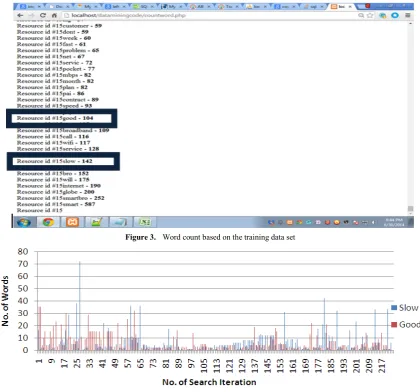420x392 pixels.
Task: Select the row 'problem - 65'
Action: (x=58, y=50)
